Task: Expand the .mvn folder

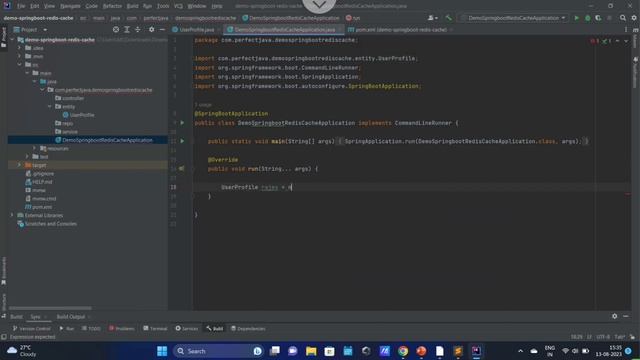Action: tap(19, 56)
